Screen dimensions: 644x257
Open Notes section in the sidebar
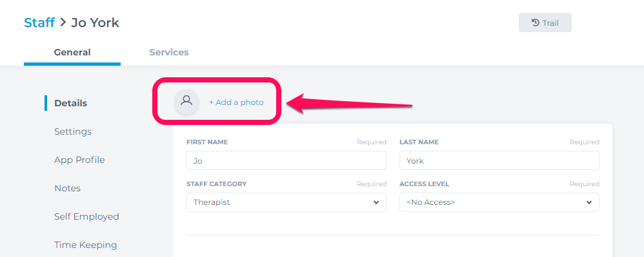point(67,188)
